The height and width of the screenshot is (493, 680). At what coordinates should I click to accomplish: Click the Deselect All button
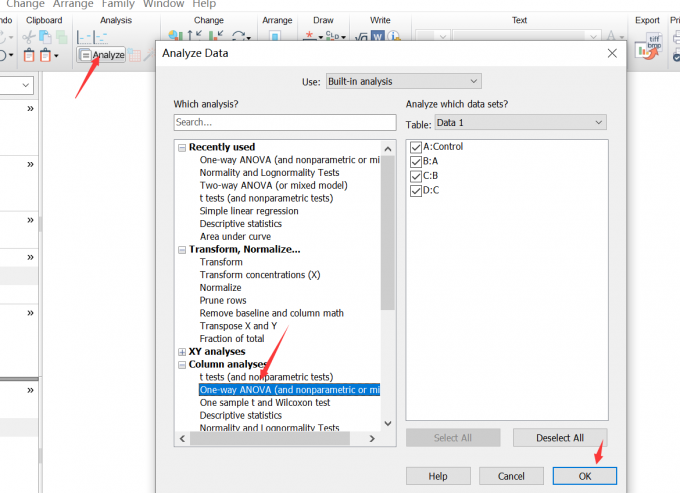pos(560,438)
